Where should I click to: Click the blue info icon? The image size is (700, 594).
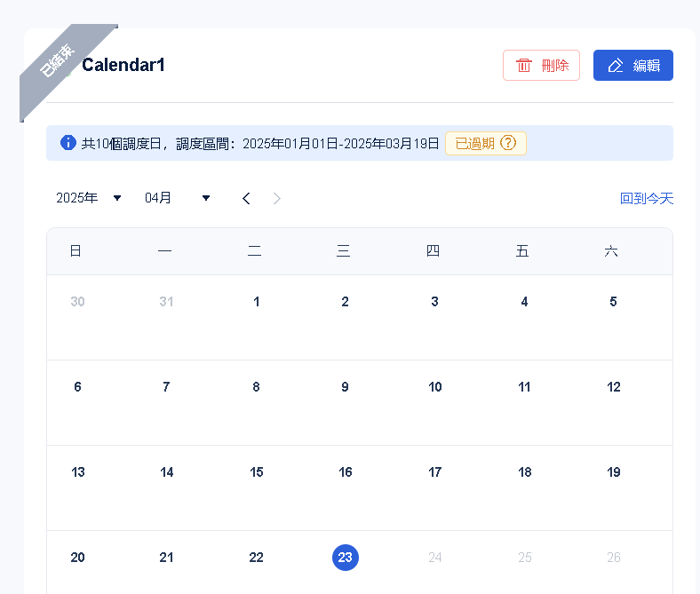(x=68, y=143)
